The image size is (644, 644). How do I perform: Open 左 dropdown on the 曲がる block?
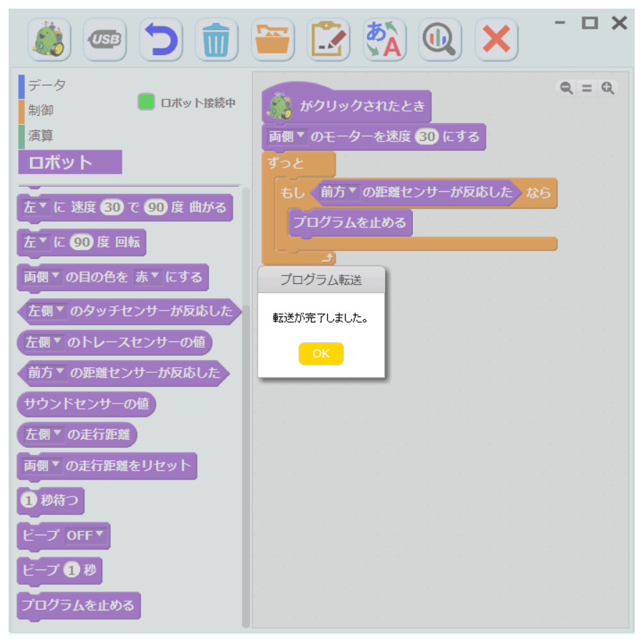(35, 207)
